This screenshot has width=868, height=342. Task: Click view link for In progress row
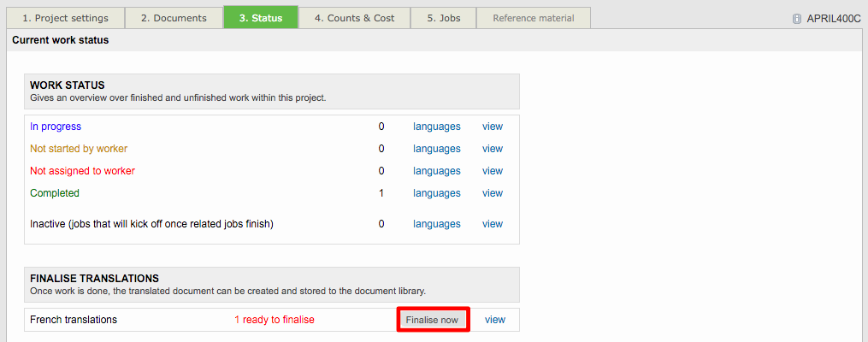(x=493, y=127)
